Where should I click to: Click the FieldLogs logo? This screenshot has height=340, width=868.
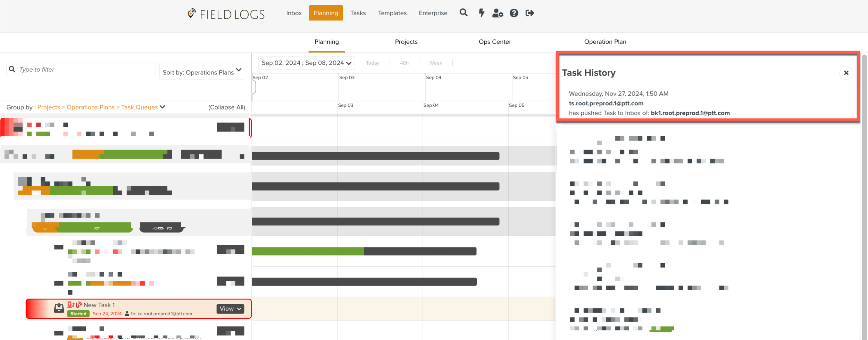tap(226, 14)
